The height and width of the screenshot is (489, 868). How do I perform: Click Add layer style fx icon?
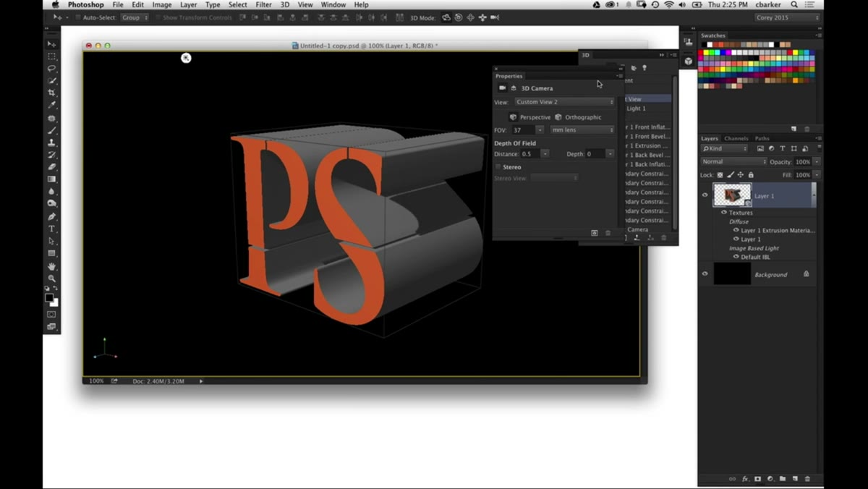(x=745, y=479)
